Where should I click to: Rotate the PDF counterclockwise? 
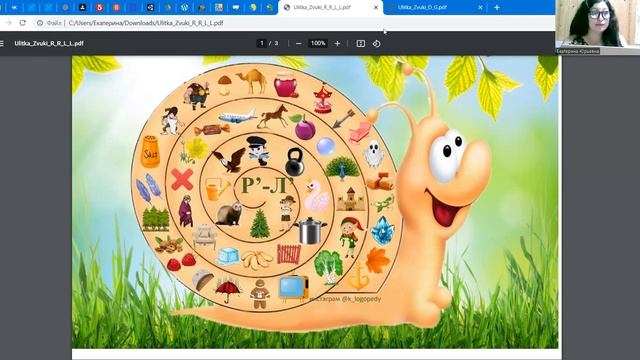pos(376,43)
